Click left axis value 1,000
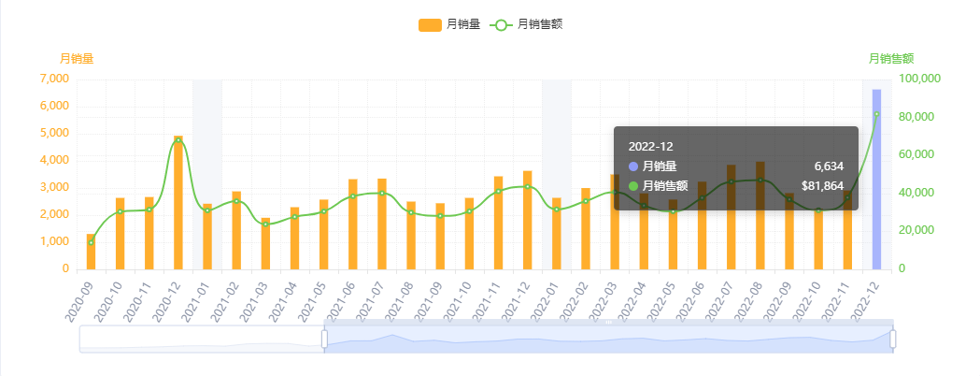 coord(56,242)
